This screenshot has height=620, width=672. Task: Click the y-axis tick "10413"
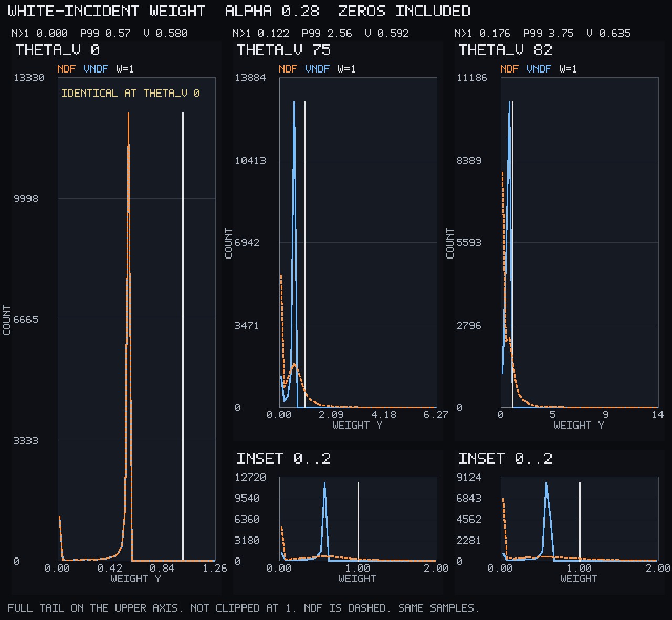(x=250, y=160)
